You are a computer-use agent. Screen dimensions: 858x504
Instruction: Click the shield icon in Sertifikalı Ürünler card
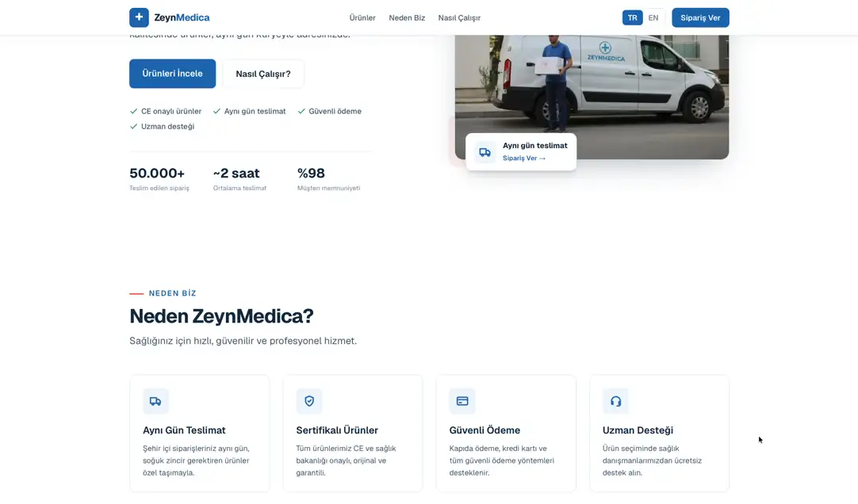[309, 401]
